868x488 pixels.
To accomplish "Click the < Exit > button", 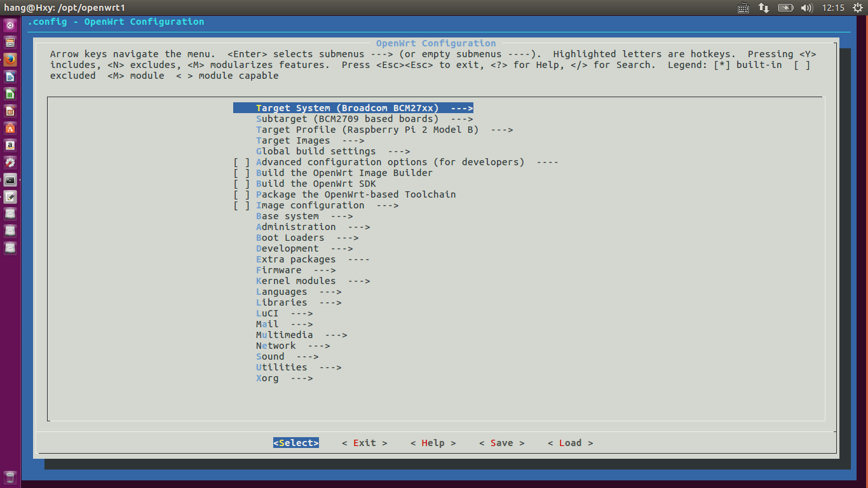I will (365, 443).
